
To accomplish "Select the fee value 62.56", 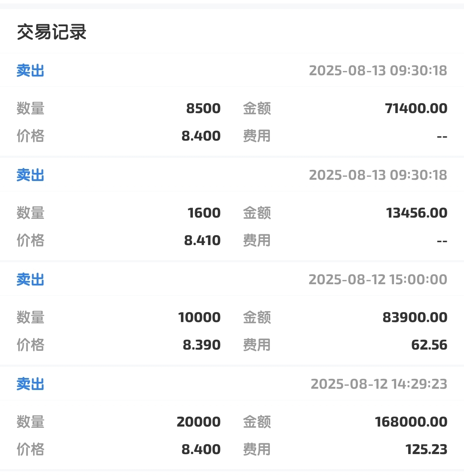I will 429,345.
